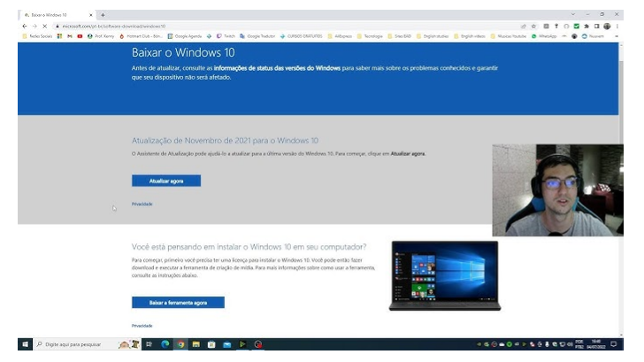Open the Mail app on taskbar
Image resolution: width=644 pixels, height=362 pixels.
[227, 344]
